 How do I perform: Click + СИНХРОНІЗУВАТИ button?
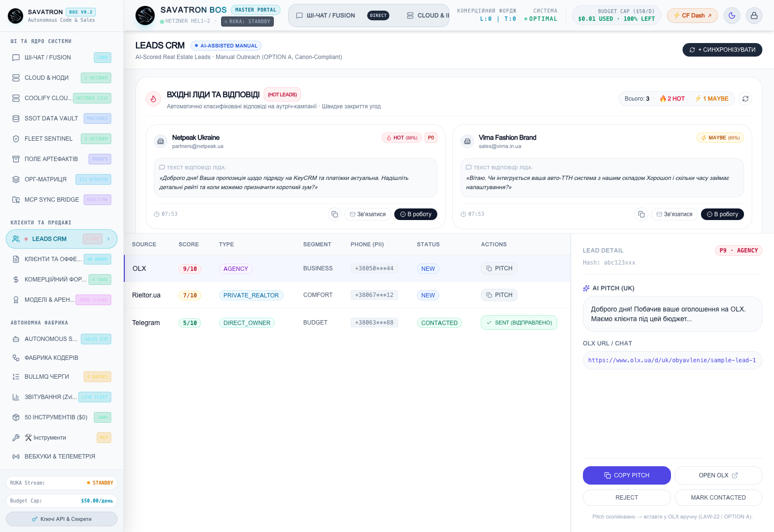click(x=722, y=50)
